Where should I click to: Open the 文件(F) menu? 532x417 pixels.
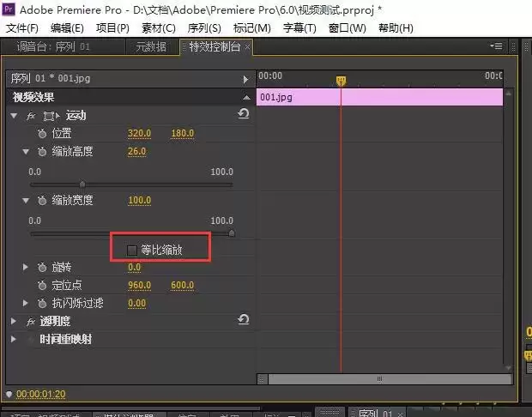[22, 27]
